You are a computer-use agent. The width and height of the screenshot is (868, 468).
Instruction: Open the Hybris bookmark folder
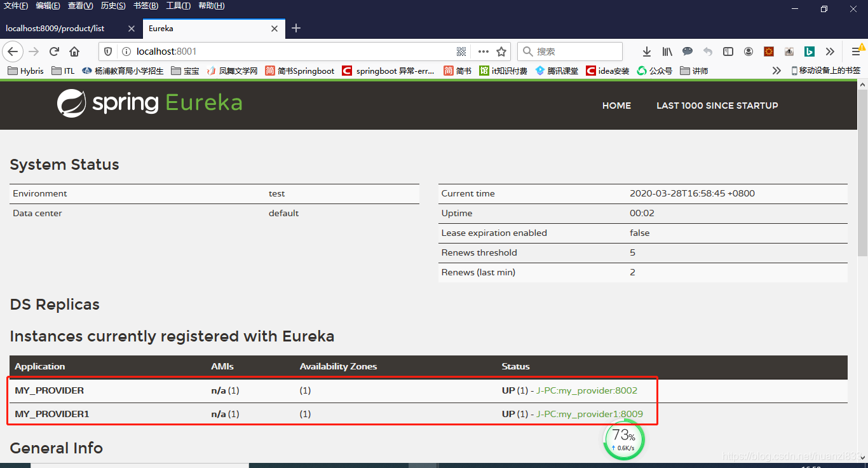point(25,71)
